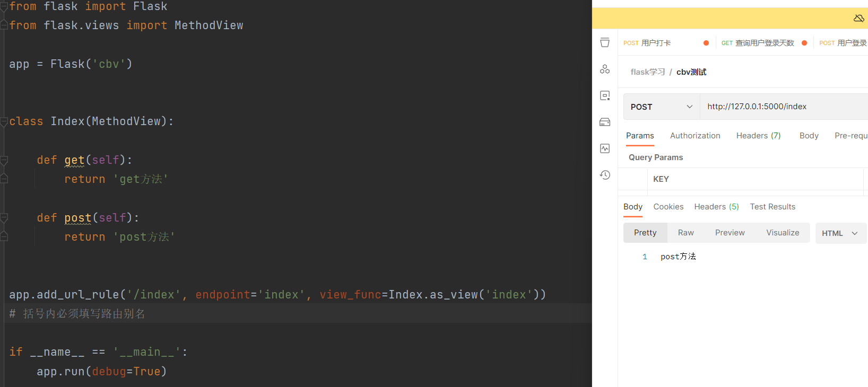
Task: Switch to the POST 用户打卡 request tab
Action: click(x=666, y=43)
